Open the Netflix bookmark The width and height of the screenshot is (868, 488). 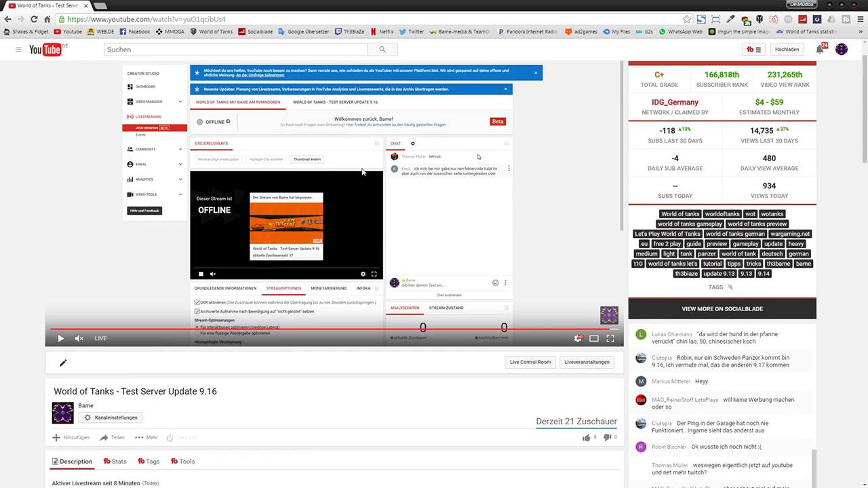[x=381, y=31]
